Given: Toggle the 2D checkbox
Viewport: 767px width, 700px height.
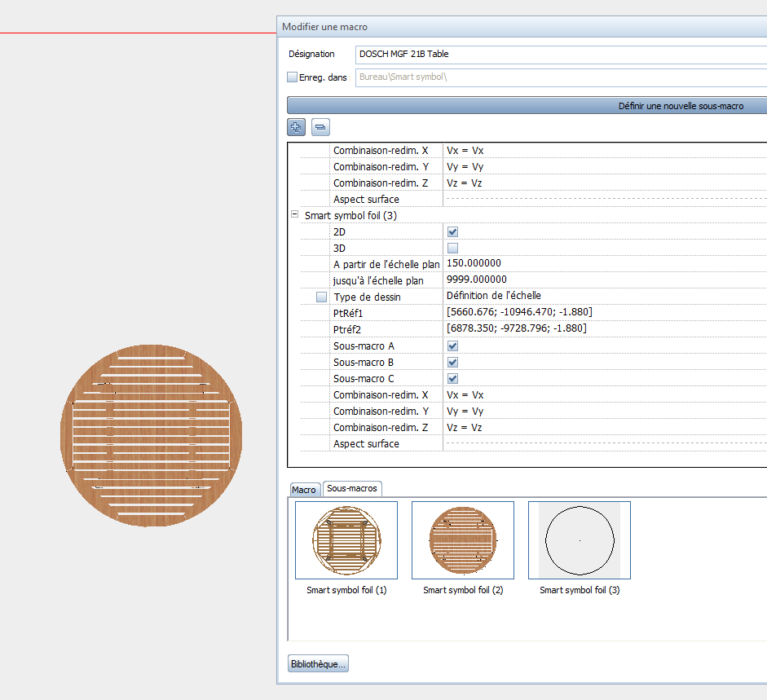Looking at the screenshot, I should click(x=452, y=232).
